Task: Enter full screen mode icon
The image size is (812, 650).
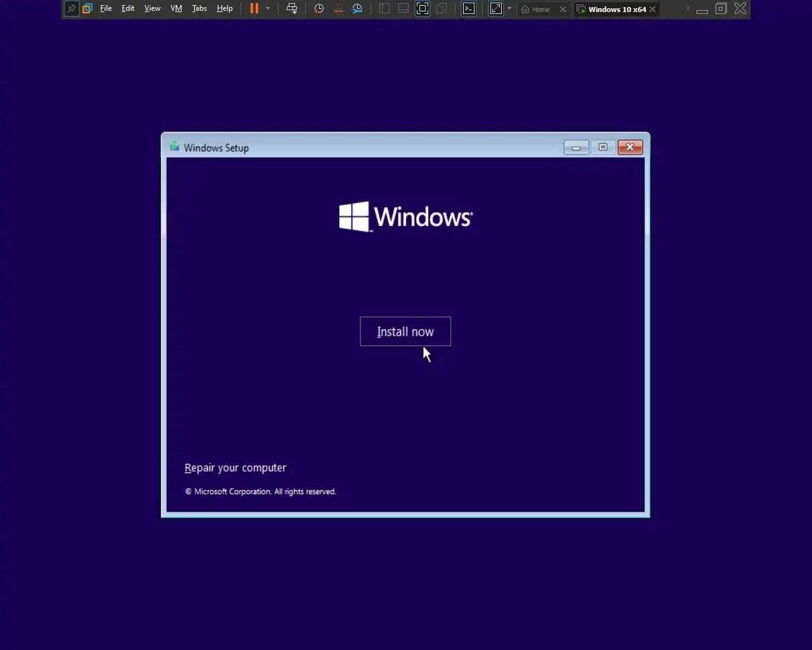Action: pos(422,9)
